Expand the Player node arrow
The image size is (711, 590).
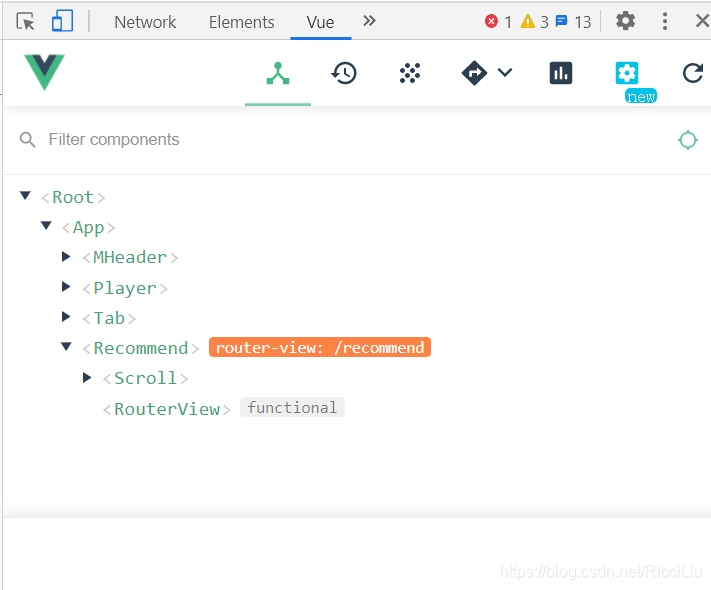pyautogui.click(x=66, y=287)
